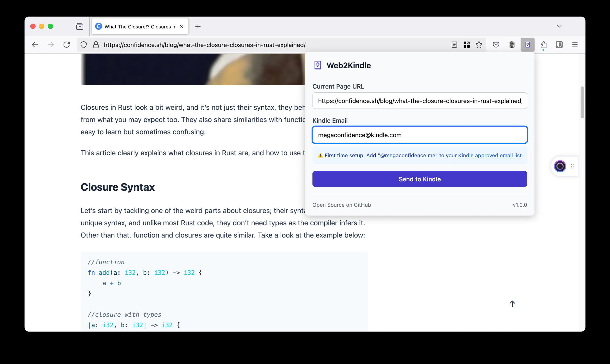
Task: Go back to the previous page
Action: (x=35, y=45)
